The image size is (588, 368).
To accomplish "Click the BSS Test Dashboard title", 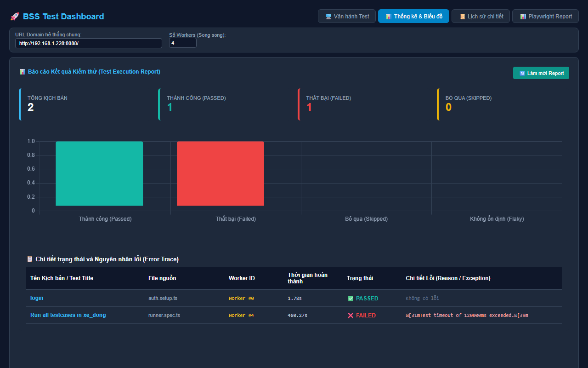I will (x=63, y=17).
